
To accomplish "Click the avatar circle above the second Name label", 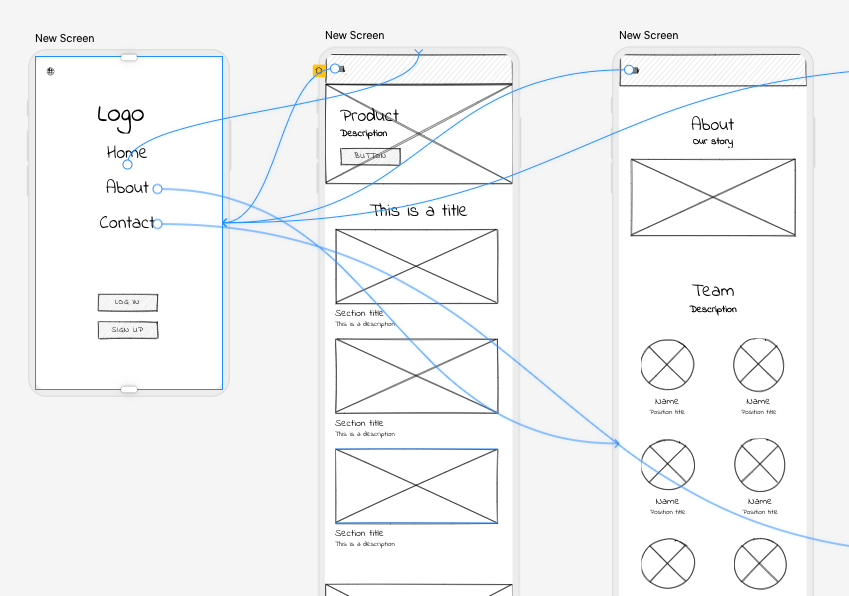I will pos(758,366).
